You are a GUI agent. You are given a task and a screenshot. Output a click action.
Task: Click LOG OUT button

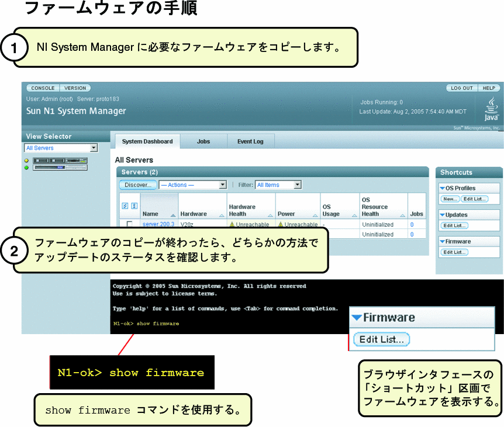(x=462, y=88)
